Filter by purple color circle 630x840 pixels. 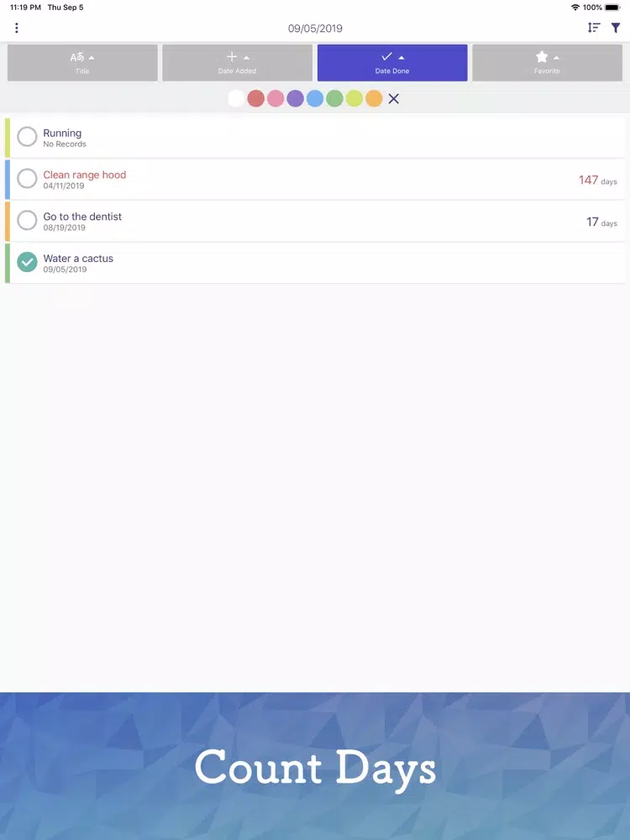[x=295, y=98]
